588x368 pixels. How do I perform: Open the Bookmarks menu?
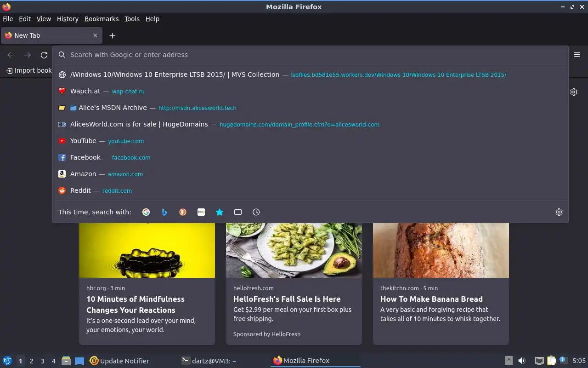click(102, 19)
